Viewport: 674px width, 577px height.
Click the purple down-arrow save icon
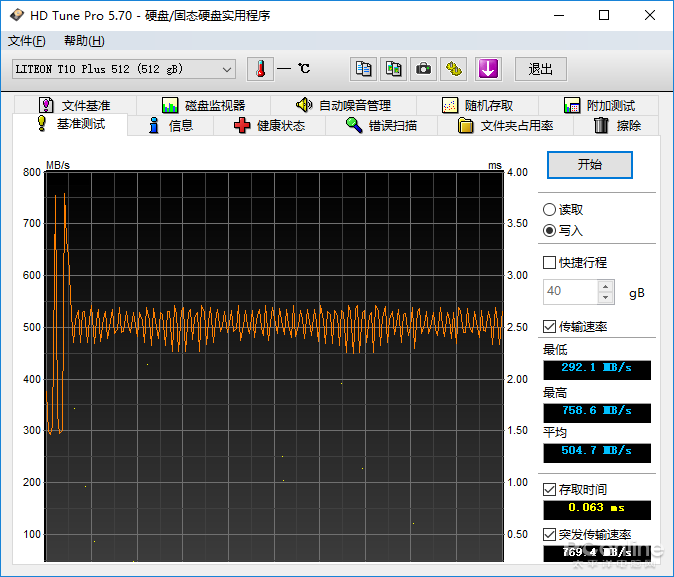pyautogui.click(x=487, y=69)
